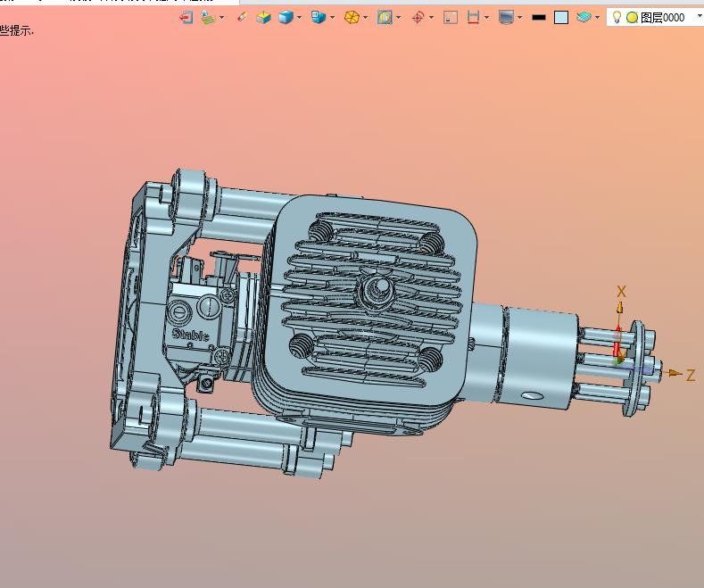Expand the red crosshair target dropdown

tap(432, 18)
